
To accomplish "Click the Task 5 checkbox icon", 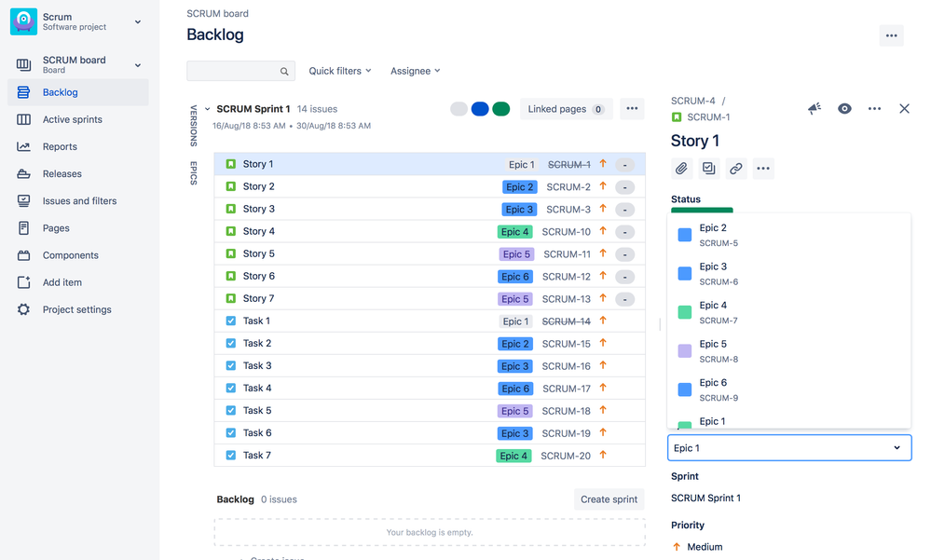I will pos(231,410).
